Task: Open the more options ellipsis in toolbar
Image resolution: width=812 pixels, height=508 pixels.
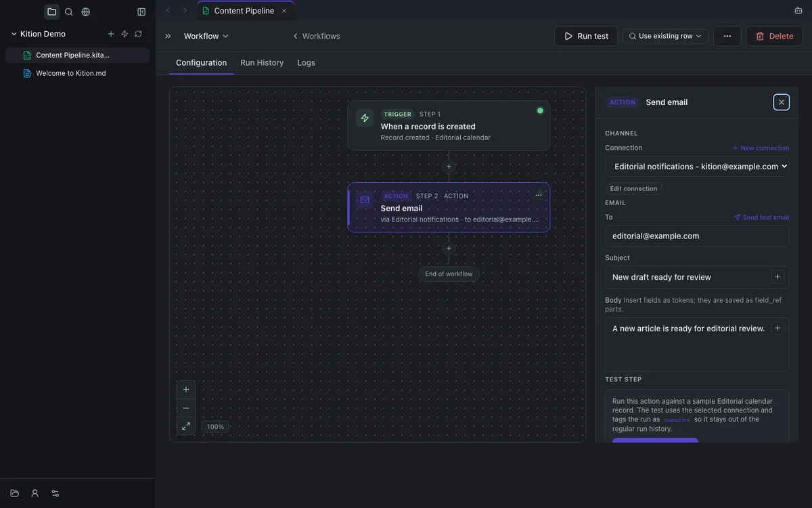Action: click(727, 36)
